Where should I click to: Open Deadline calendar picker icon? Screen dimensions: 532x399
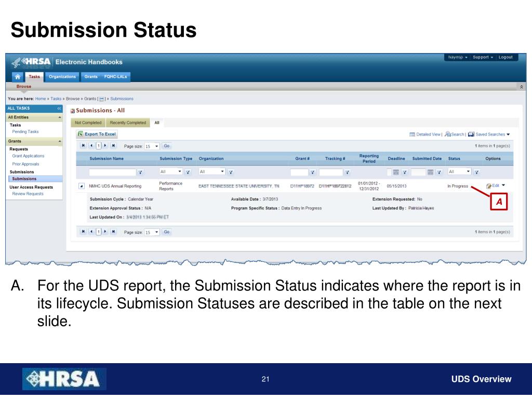coord(395,172)
